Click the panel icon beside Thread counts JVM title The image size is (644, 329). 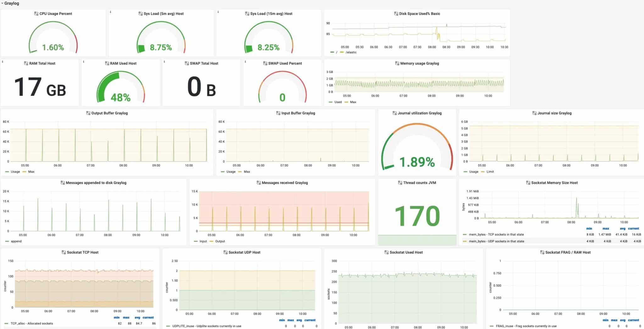(x=399, y=183)
